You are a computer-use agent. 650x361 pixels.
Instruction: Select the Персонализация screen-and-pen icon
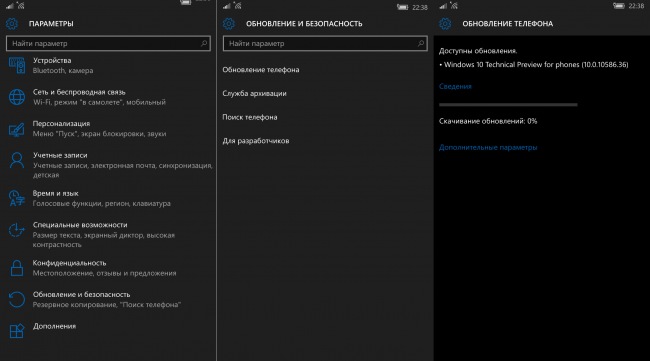tap(17, 129)
